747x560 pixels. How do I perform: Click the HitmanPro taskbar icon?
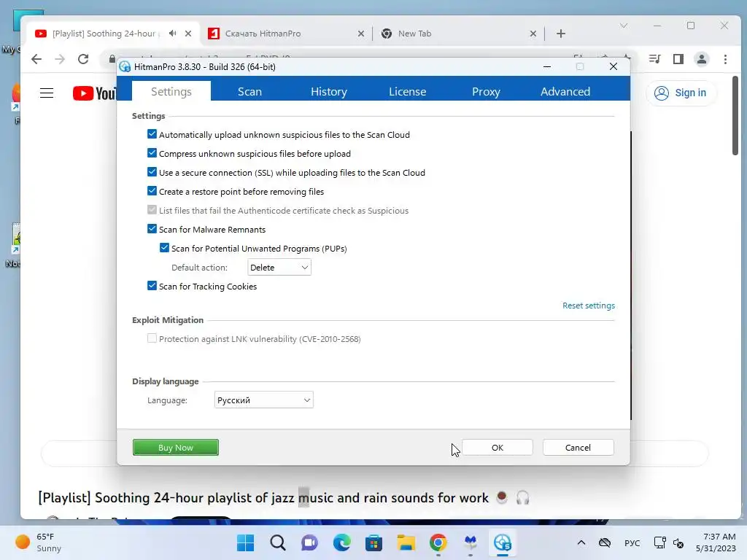click(x=502, y=542)
